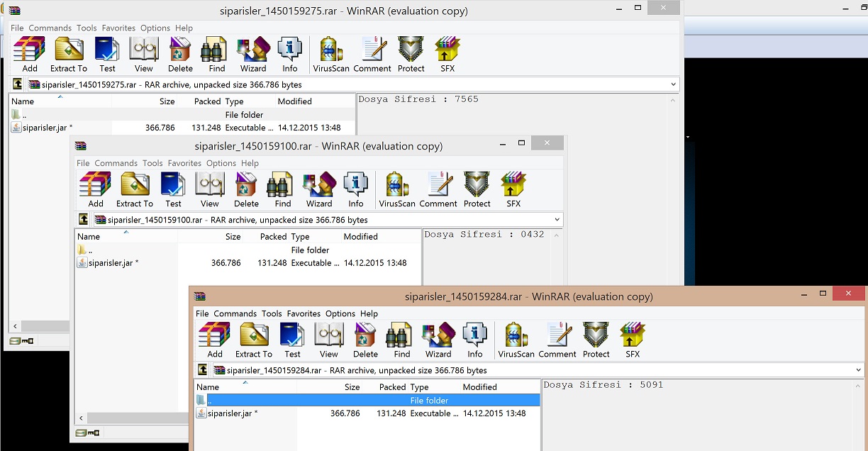
Task: Click 'Dosya Sifresi : 0432' comment text
Action: (484, 234)
